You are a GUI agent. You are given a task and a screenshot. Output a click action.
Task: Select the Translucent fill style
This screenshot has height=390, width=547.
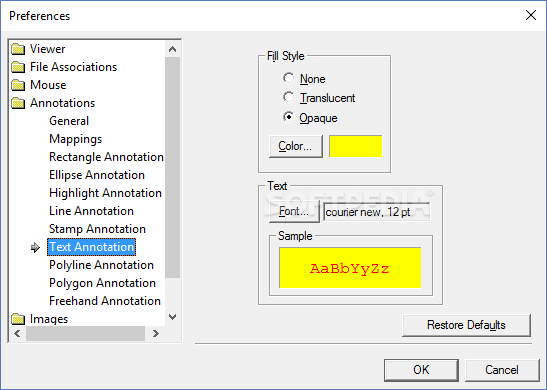289,97
